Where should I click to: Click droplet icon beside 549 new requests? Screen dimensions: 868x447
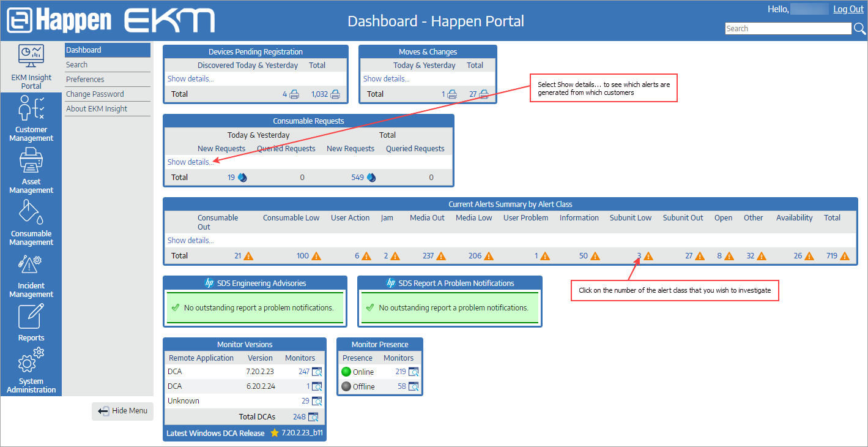pos(371,178)
